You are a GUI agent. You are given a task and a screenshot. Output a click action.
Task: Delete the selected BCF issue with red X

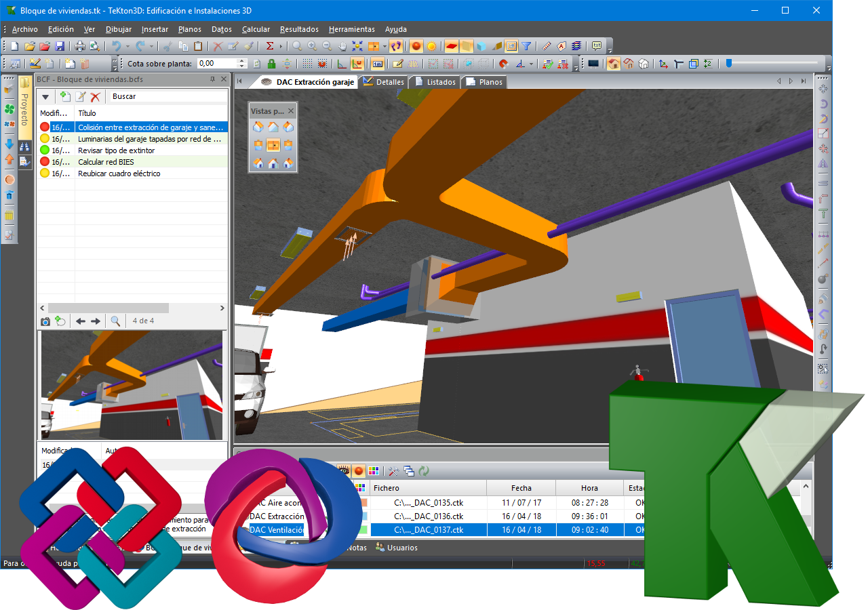pyautogui.click(x=96, y=97)
